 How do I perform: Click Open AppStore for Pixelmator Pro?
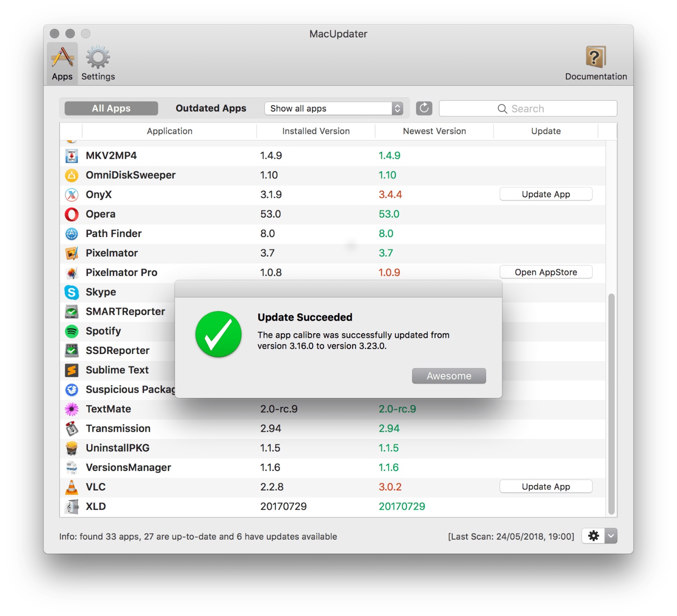pyautogui.click(x=546, y=272)
